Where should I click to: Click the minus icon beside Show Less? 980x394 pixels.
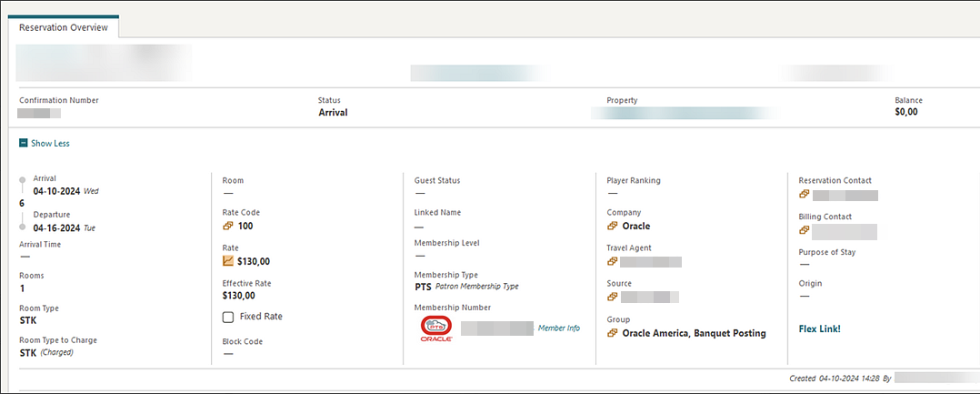point(23,143)
